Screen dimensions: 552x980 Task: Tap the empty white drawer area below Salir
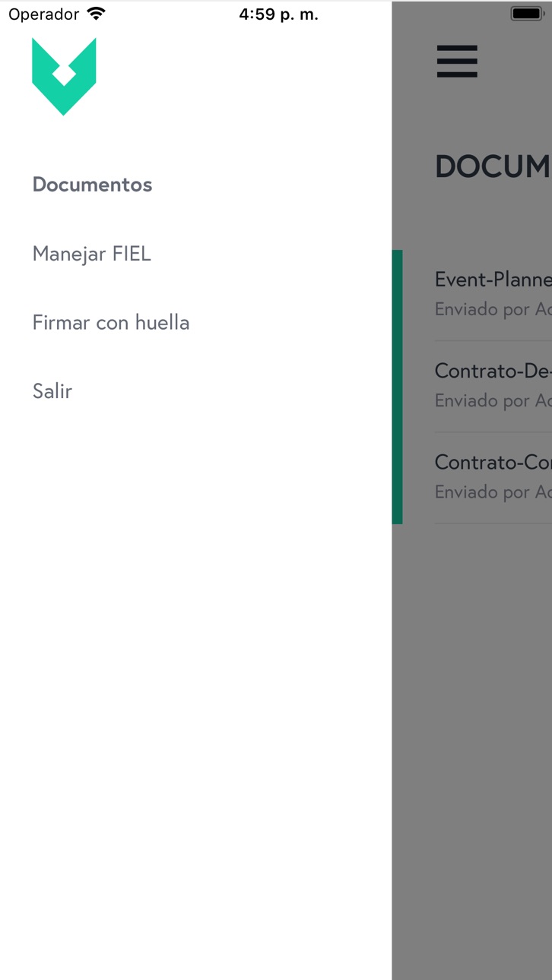pos(195,684)
